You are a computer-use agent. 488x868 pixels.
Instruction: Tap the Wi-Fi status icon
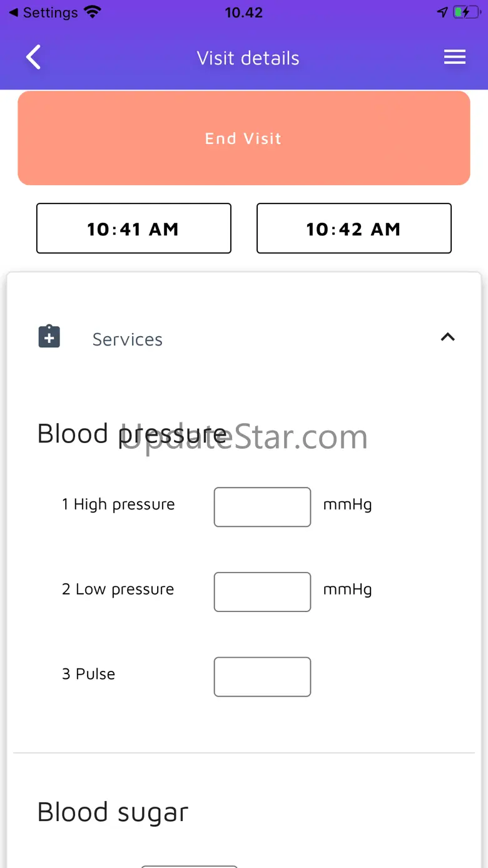93,13
